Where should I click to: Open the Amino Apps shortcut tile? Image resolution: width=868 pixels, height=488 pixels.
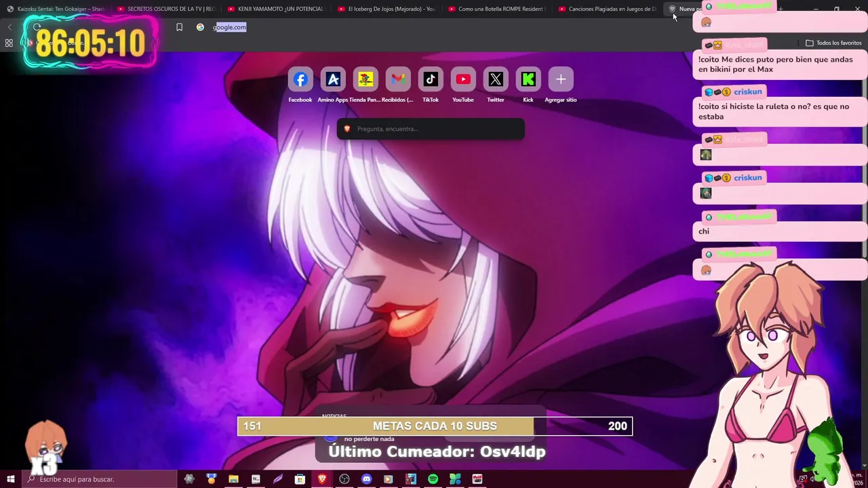click(x=333, y=79)
